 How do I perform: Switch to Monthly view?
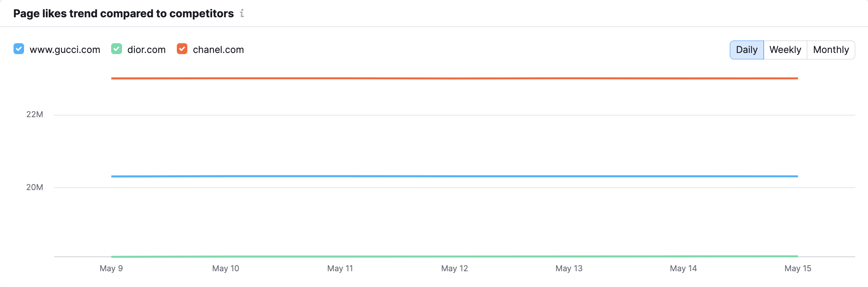point(831,50)
